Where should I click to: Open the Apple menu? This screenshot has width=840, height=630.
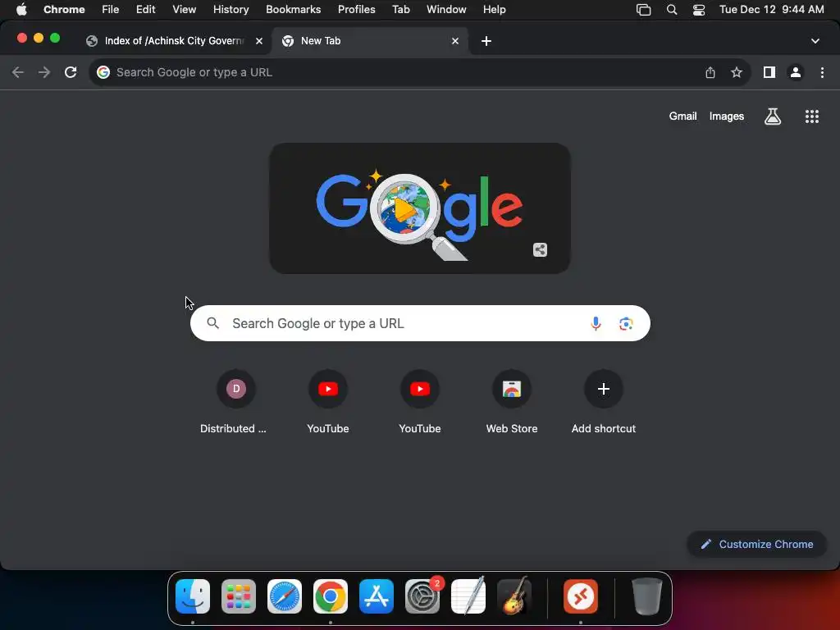(x=21, y=9)
